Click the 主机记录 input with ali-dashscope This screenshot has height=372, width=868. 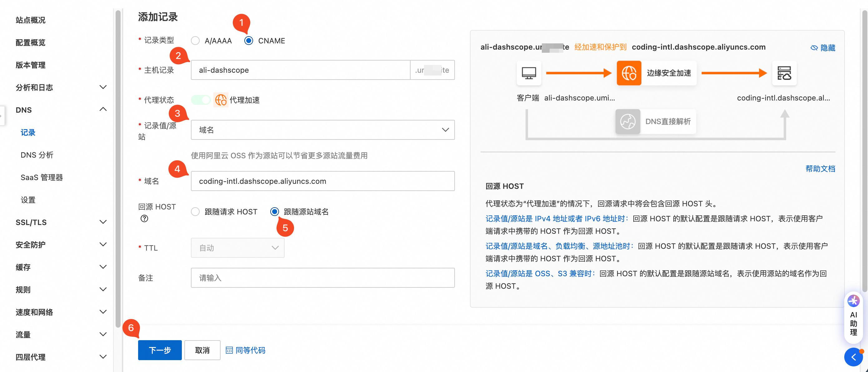coord(300,70)
